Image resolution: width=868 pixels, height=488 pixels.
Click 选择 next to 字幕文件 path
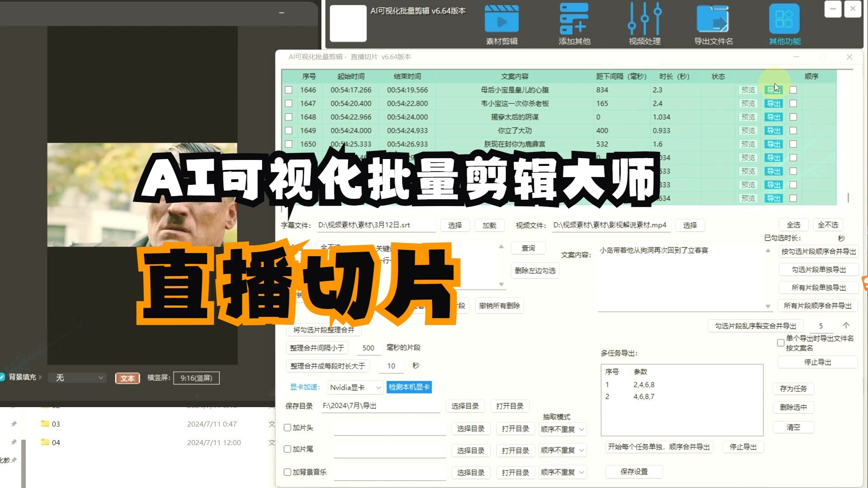pyautogui.click(x=455, y=225)
